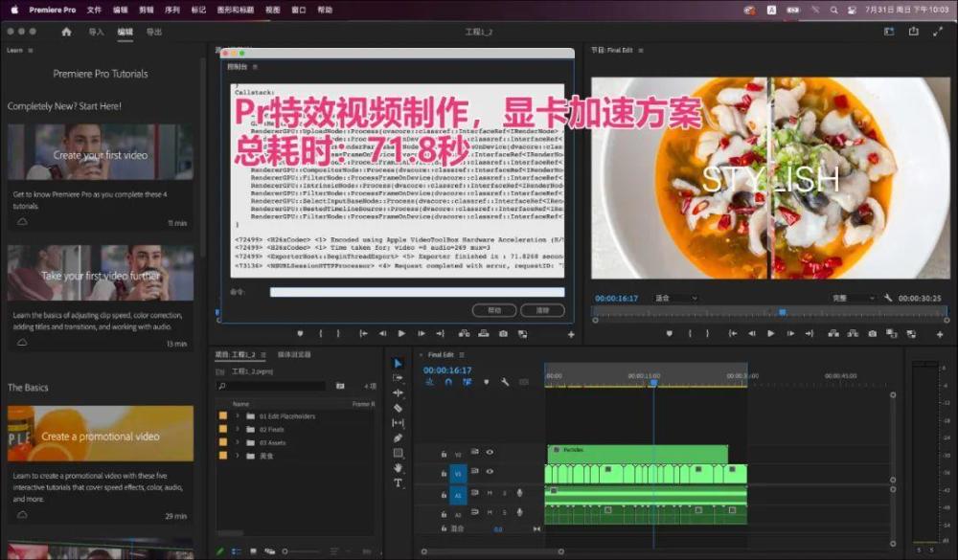This screenshot has height=560, width=958.
Task: Select the Hand tool
Action: [399, 468]
